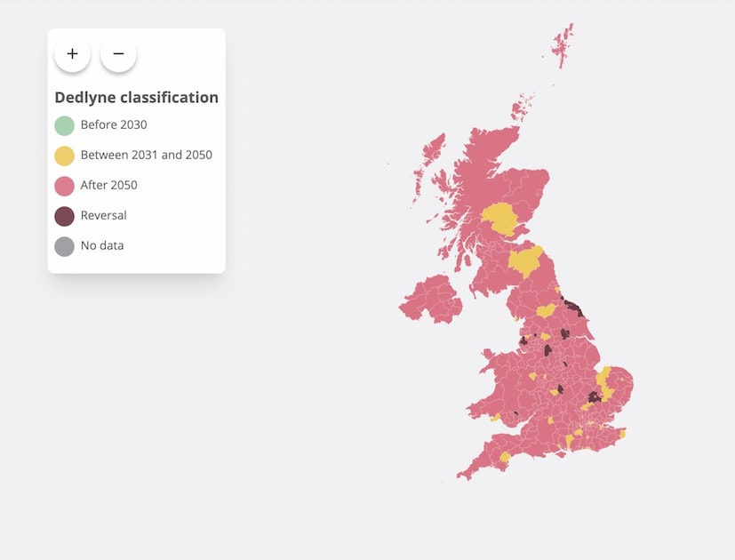Click the dark reversal area on northeast English coast
Image resolution: width=735 pixels, height=560 pixels.
[x=574, y=308]
